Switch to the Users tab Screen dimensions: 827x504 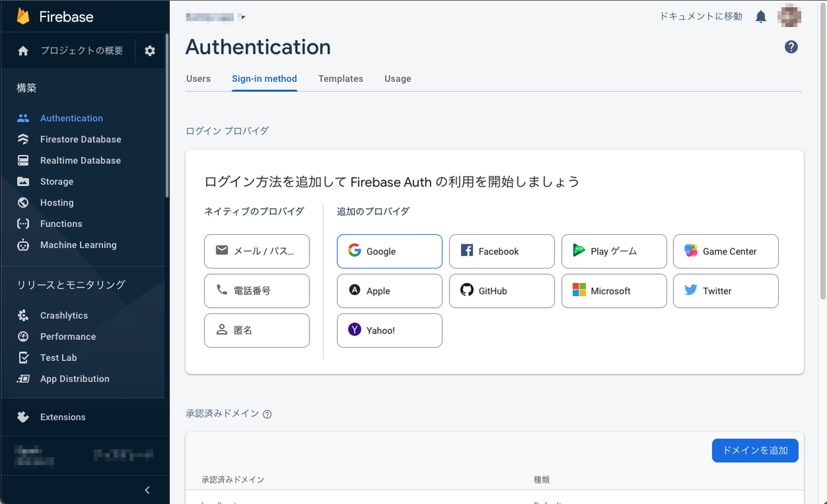coord(198,78)
